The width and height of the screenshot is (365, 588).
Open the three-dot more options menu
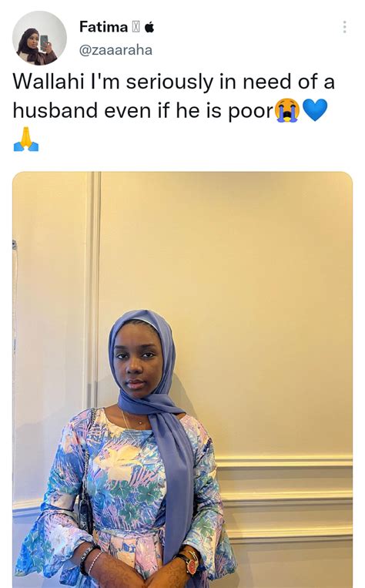pos(344,27)
